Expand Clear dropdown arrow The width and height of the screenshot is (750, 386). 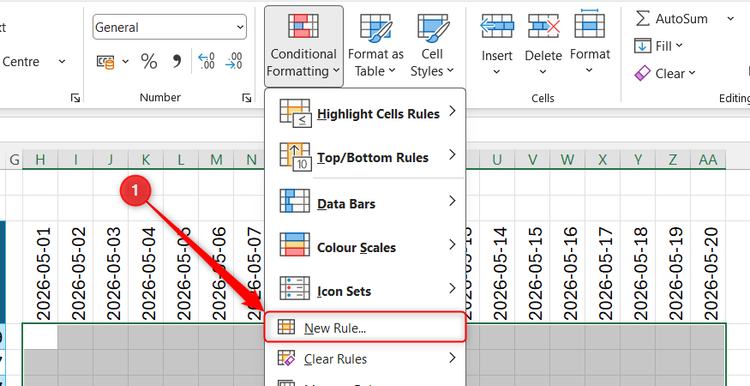[692, 74]
